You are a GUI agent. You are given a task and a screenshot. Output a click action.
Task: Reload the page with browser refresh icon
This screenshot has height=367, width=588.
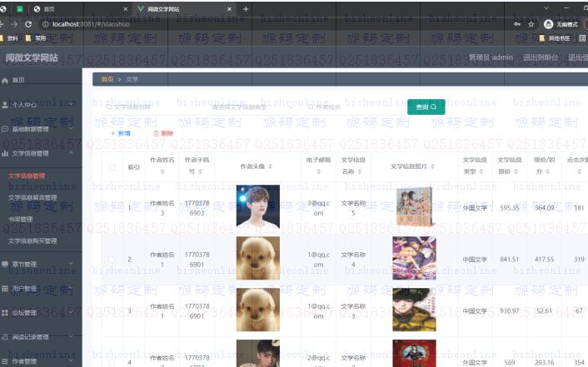28,24
